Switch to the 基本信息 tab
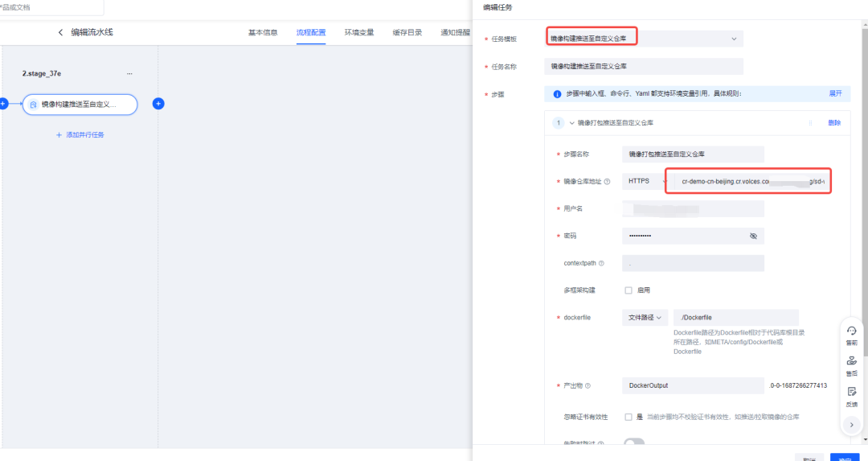Image resolution: width=868 pixels, height=461 pixels. [x=263, y=33]
